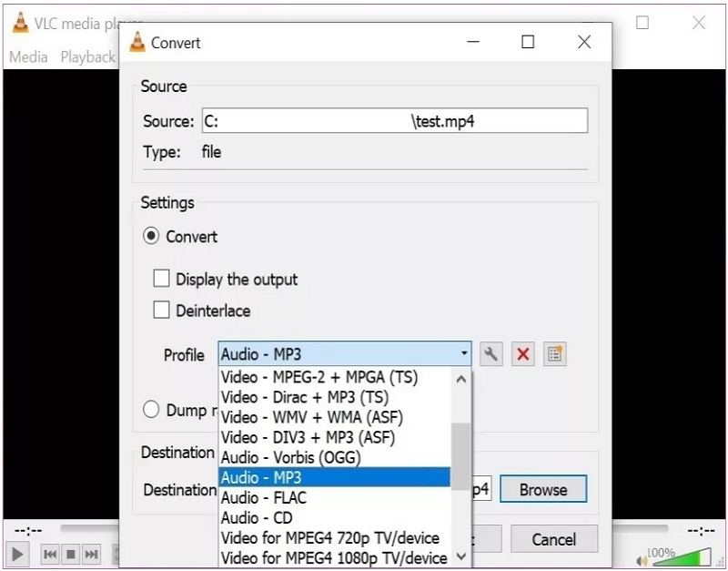The width and height of the screenshot is (728, 571).
Task: Choose Audio - FLAC profile
Action: point(334,497)
